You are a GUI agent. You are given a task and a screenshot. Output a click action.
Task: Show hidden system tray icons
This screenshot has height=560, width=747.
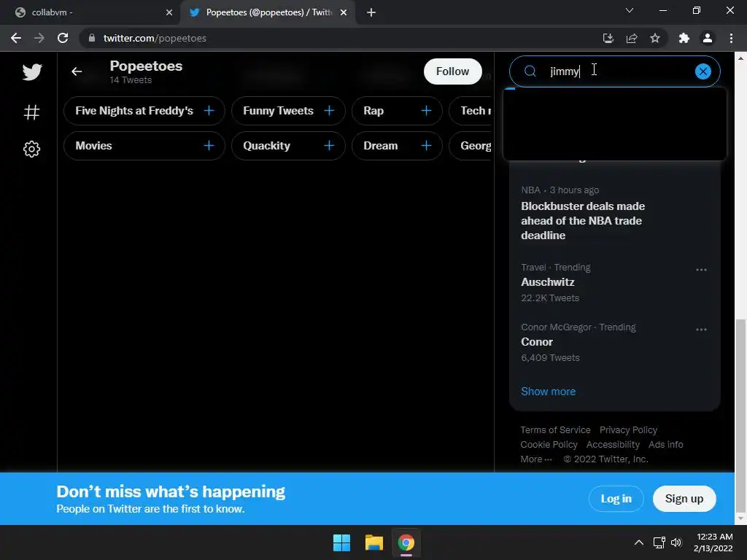pos(639,542)
